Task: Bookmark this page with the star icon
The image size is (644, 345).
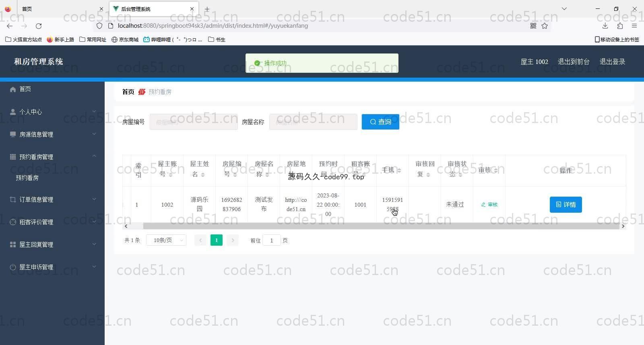Action: (545, 26)
